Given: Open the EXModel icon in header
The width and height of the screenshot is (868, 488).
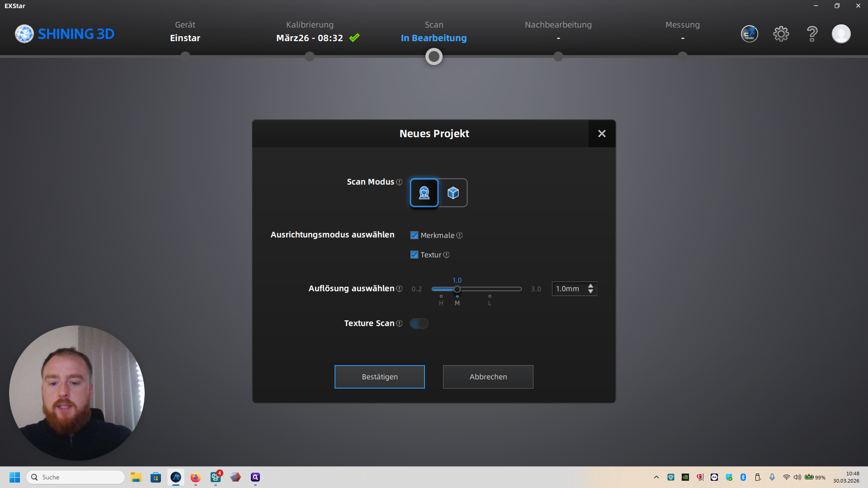Looking at the screenshot, I should click(749, 34).
